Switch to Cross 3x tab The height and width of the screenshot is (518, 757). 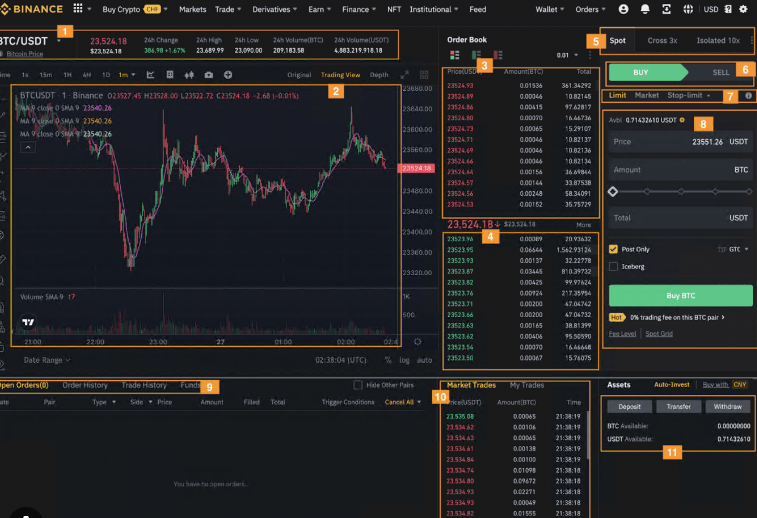click(662, 41)
